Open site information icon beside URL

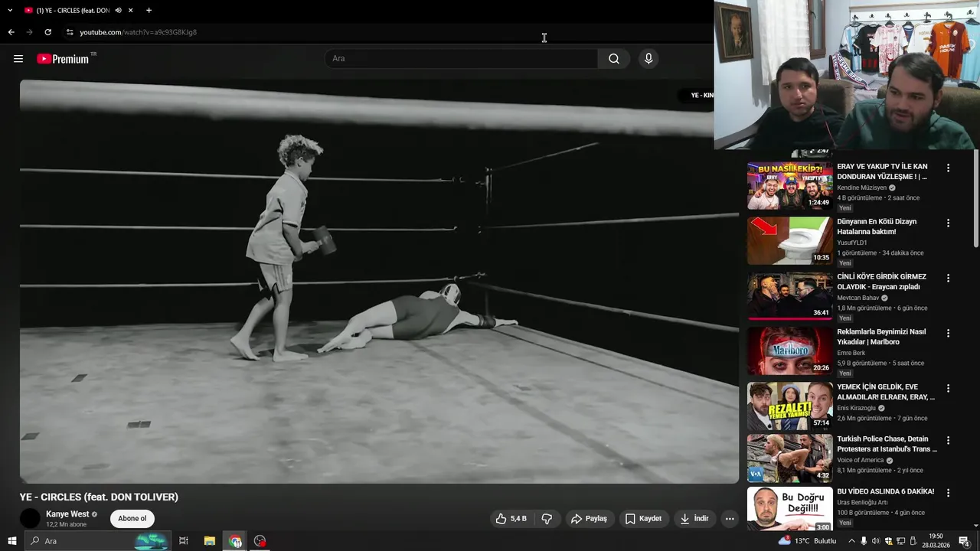[70, 32]
